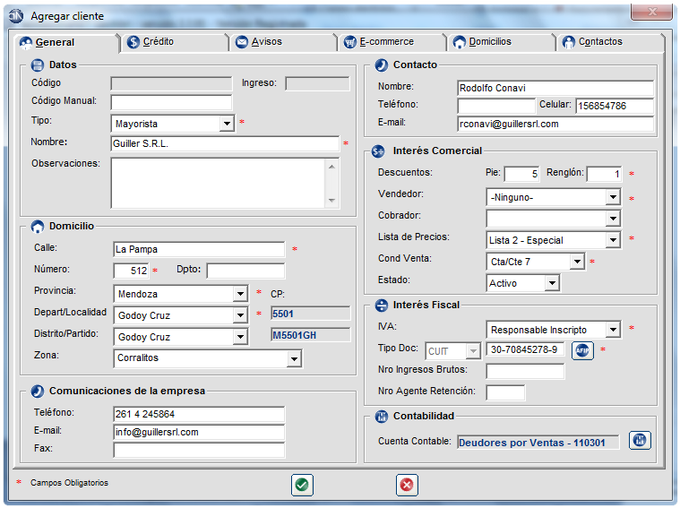This screenshot has height=508, width=680.
Task: Click the Observaciones scrollbar down arrow
Action: (332, 200)
